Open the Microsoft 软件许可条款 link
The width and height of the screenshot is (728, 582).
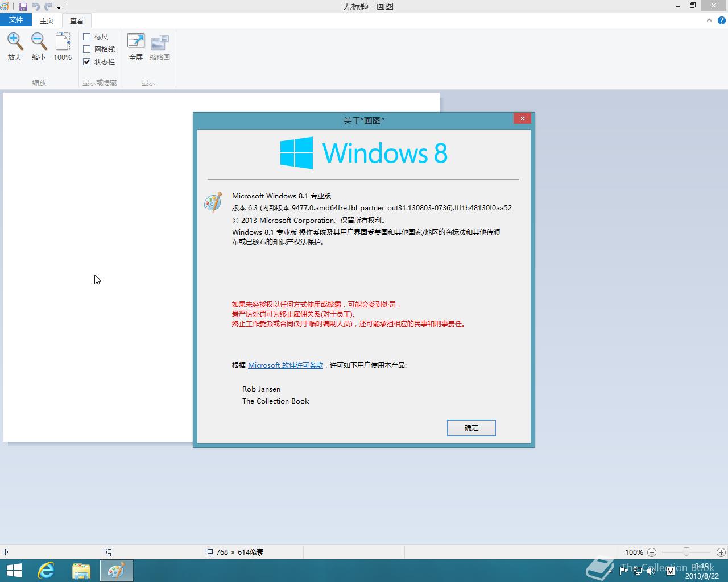(286, 365)
